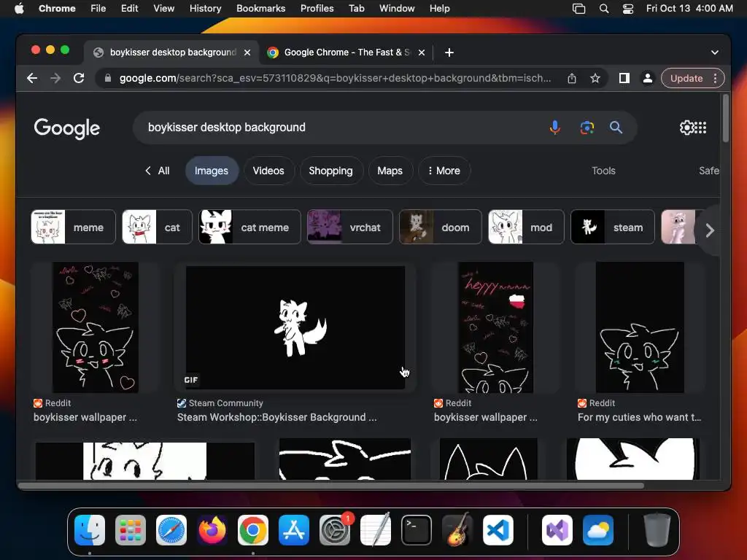
Task: Close the Google Chrome - The Fast tab
Action: pyautogui.click(x=422, y=52)
